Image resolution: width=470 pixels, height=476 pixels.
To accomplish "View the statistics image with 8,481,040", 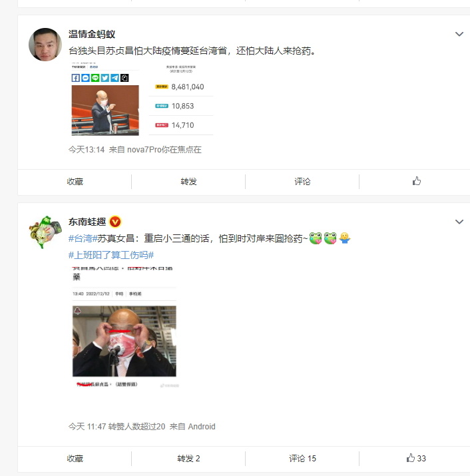I will [181, 99].
